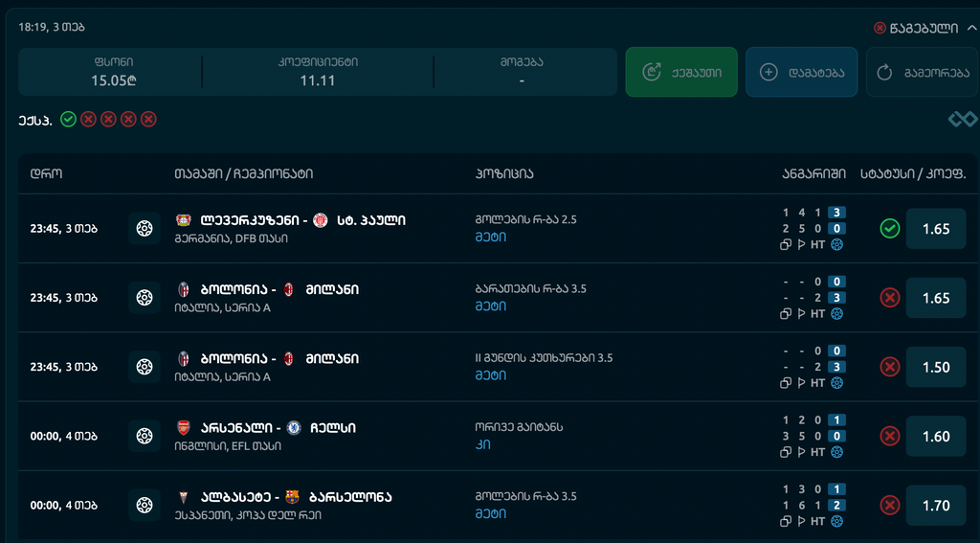This screenshot has height=543, width=980.
Task: Click the გამეორება repeat button
Action: click(x=923, y=72)
